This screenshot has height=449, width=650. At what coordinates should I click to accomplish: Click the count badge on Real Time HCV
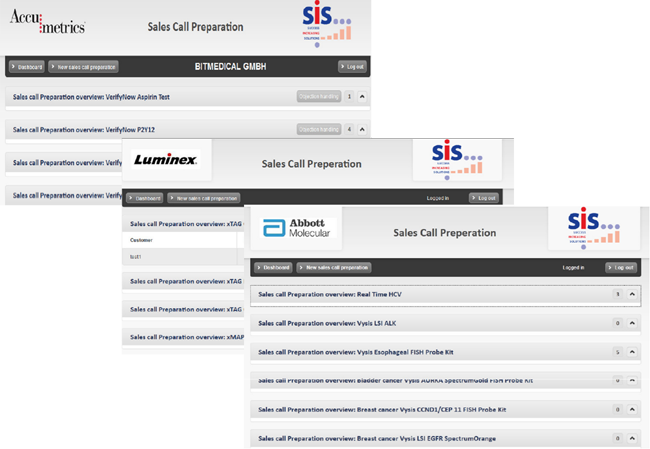pyautogui.click(x=618, y=294)
